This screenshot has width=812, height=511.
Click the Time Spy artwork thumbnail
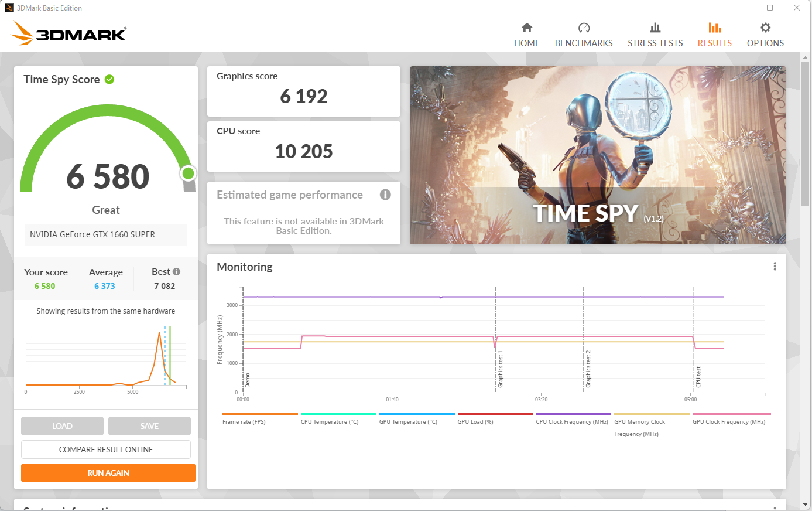pos(598,155)
